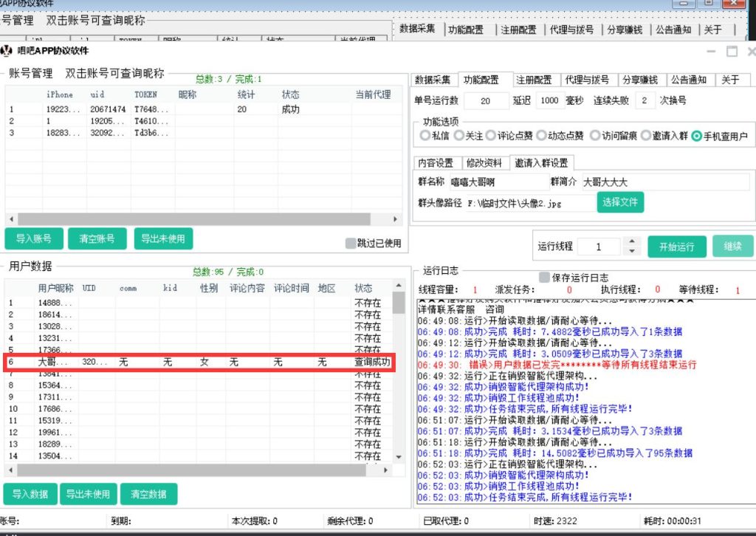756x536 pixels.
Task: Click the 导入账号 button
Action: click(33, 238)
